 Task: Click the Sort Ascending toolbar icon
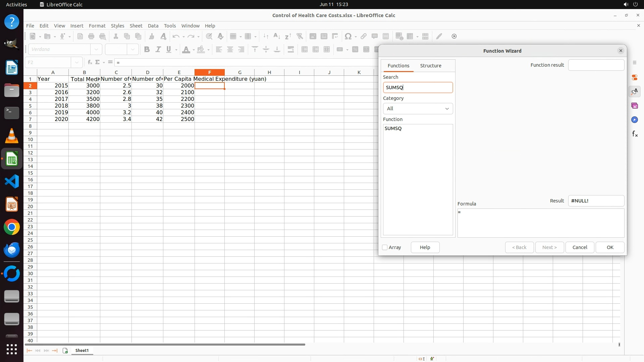(277, 36)
